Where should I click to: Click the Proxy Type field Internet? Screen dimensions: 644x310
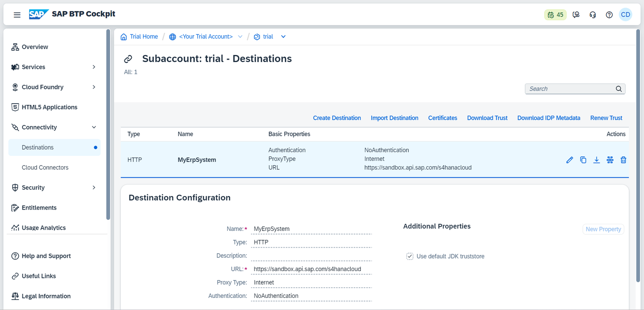[311, 282]
